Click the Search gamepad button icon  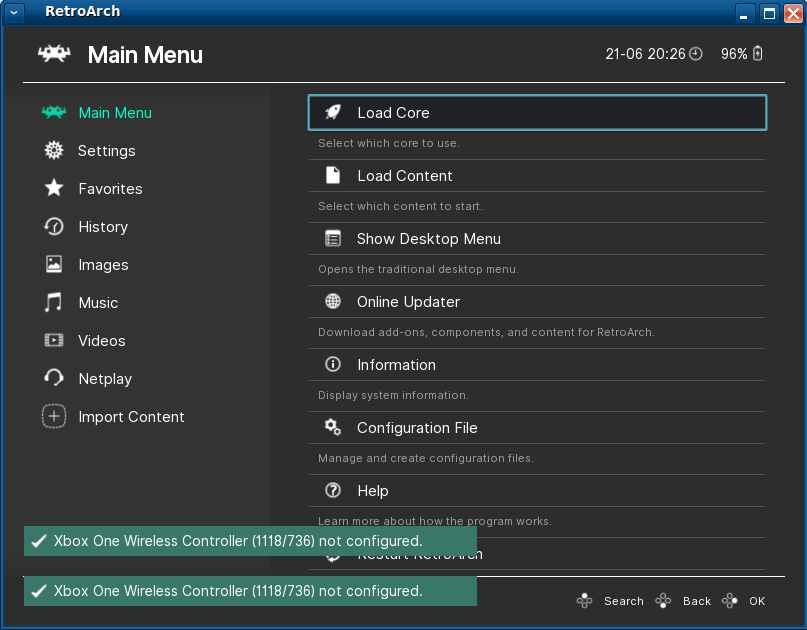pyautogui.click(x=585, y=601)
